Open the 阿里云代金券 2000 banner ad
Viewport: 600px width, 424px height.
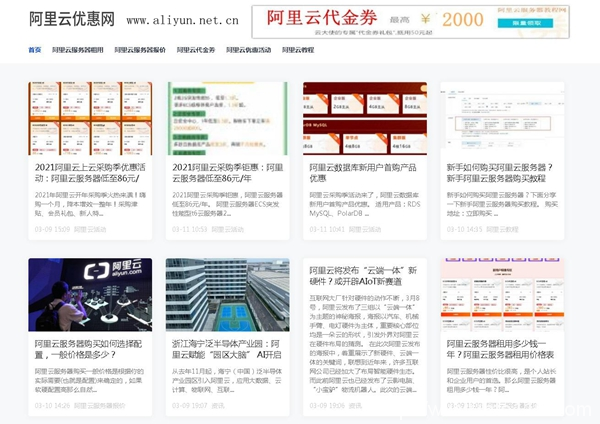click(411, 20)
